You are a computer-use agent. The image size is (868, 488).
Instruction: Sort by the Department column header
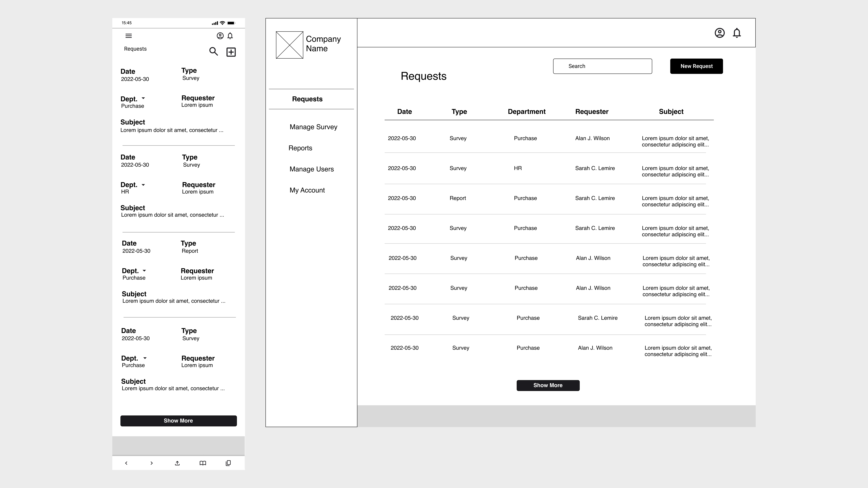click(527, 111)
